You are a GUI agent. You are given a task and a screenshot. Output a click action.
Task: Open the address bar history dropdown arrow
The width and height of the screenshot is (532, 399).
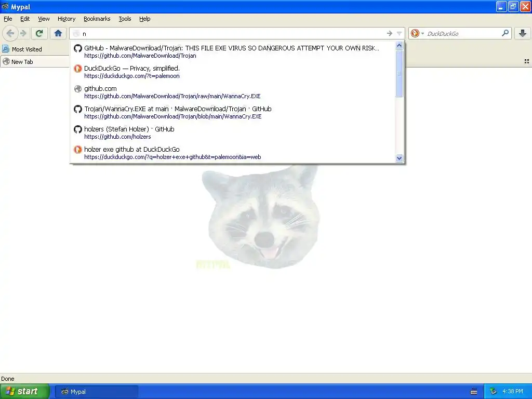click(x=400, y=33)
